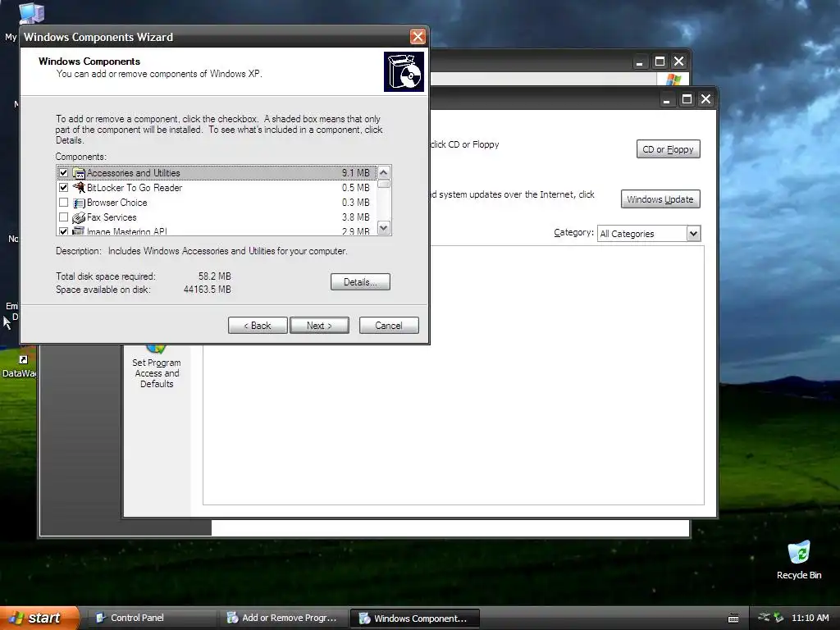Image resolution: width=840 pixels, height=630 pixels.
Task: Check the Browser Choice checkbox
Action: (x=64, y=203)
